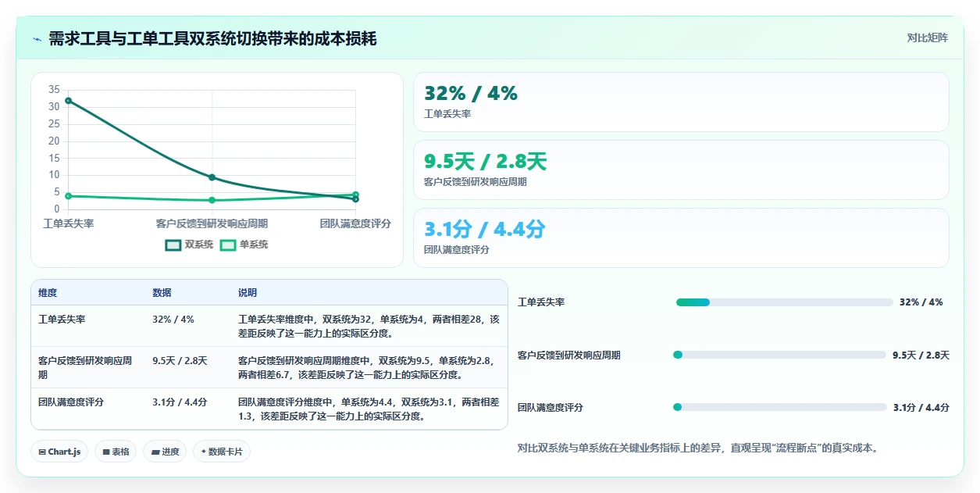The image size is (980, 493).
Task: Click the 工单丢失率 progress bar
Action: point(784,302)
